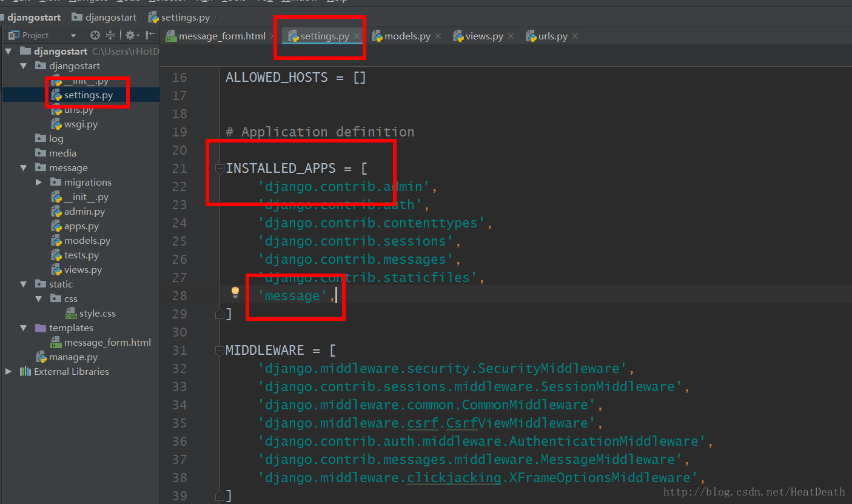Close the models.py editor tab

click(x=438, y=36)
